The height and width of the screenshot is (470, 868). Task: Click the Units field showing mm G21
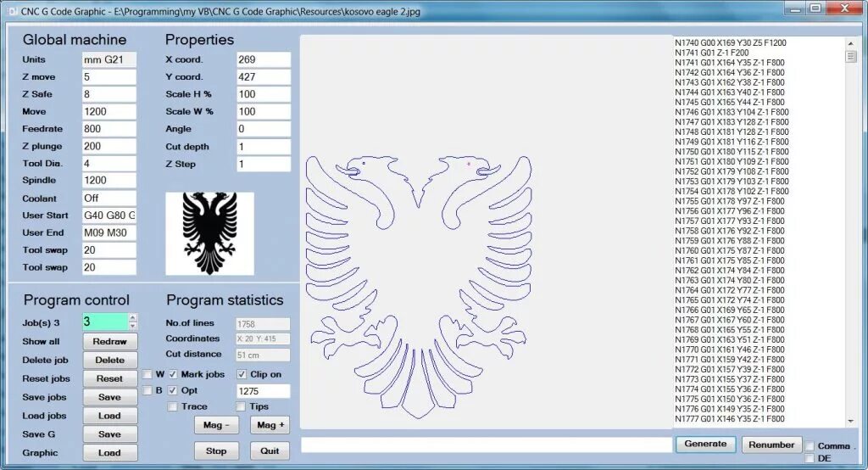click(x=109, y=60)
